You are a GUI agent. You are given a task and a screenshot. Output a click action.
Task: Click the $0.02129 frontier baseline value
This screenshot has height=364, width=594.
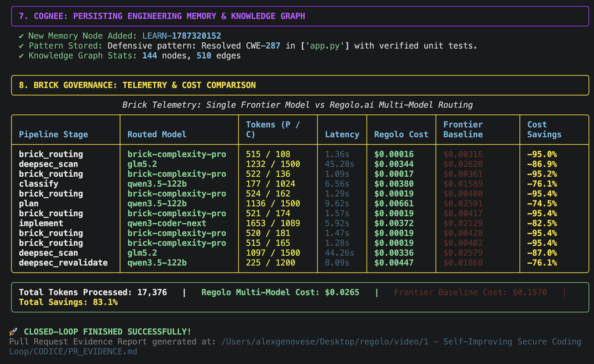pos(463,223)
